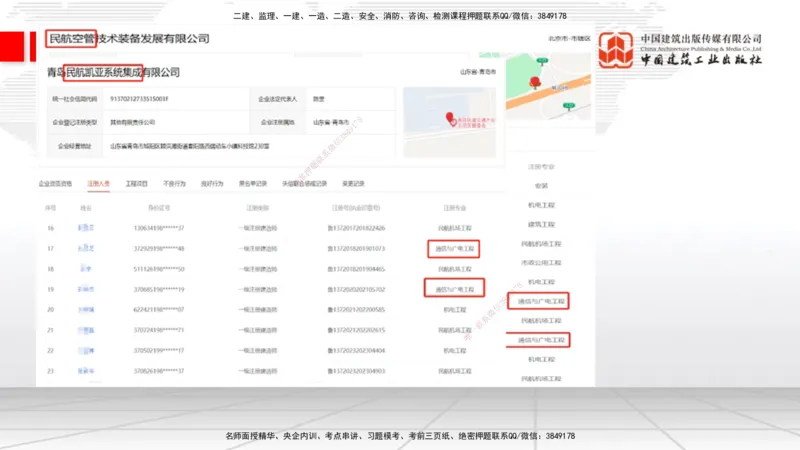The width and height of the screenshot is (800, 450).
Task: Click 建筑工程 in the right-side list
Action: coord(541,224)
